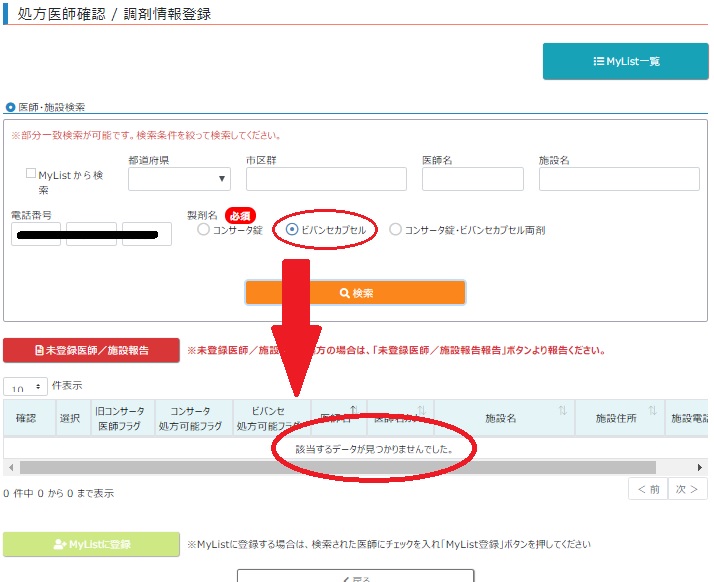Click the 施設名 facility name search field
Image resolution: width=714 pixels, height=582 pixels.
click(x=618, y=179)
